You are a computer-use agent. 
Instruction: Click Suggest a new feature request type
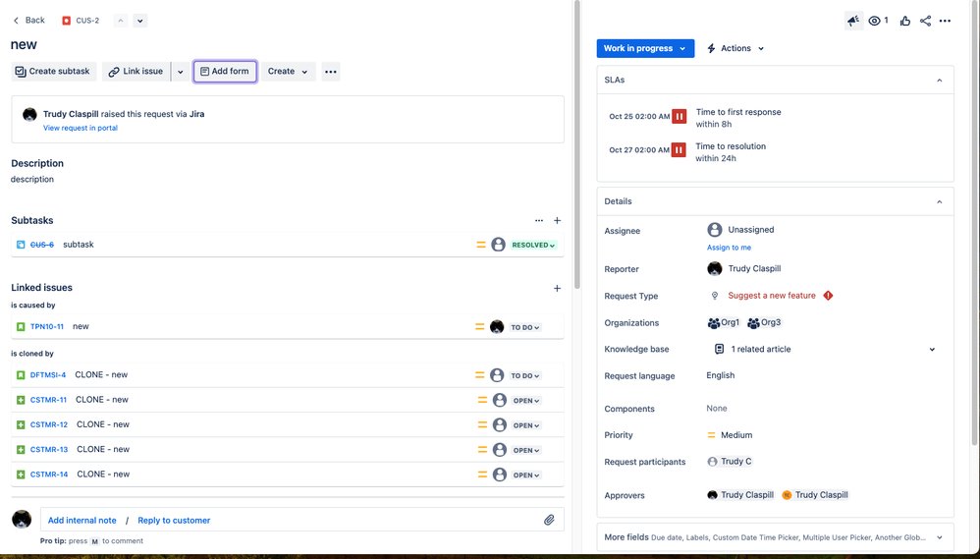[771, 296]
